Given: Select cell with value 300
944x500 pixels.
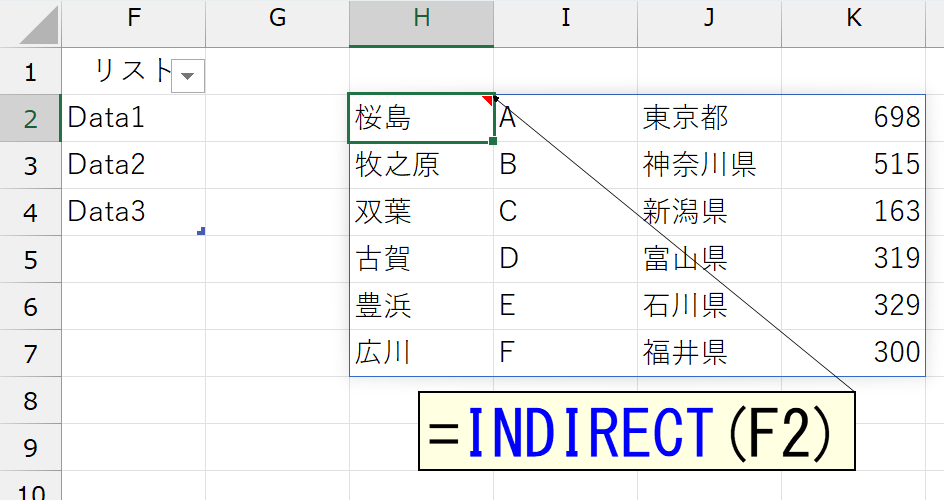Looking at the screenshot, I should (x=853, y=353).
